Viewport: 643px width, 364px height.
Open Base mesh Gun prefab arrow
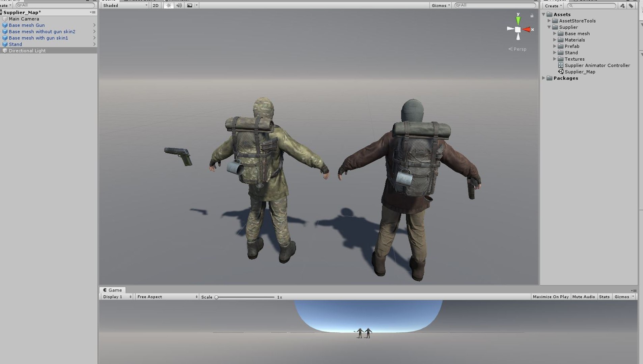click(x=94, y=25)
